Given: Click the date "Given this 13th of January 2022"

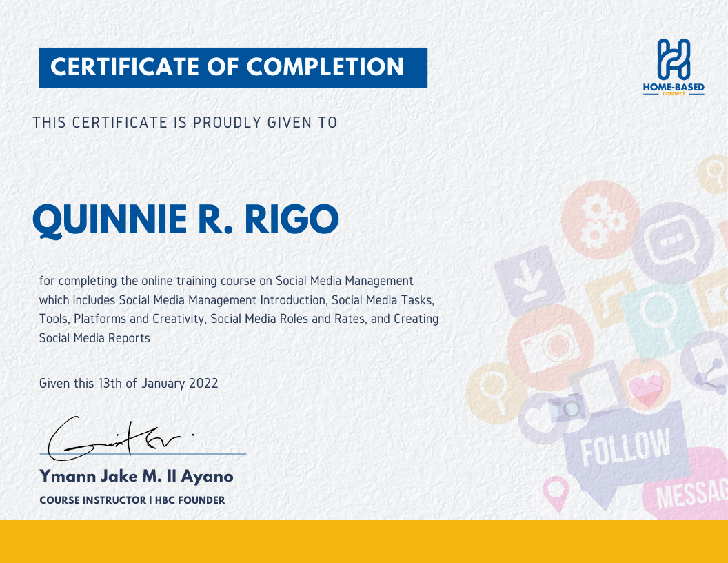Looking at the screenshot, I should click(x=129, y=383).
